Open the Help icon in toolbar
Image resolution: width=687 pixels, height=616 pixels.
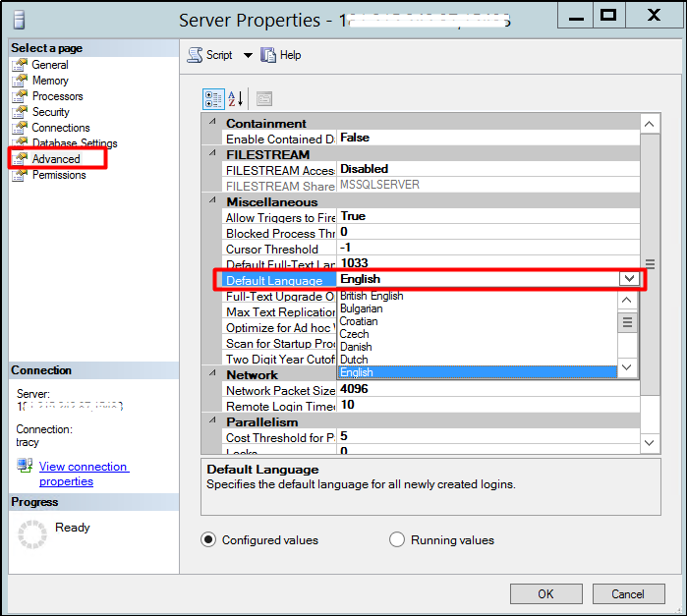268,55
